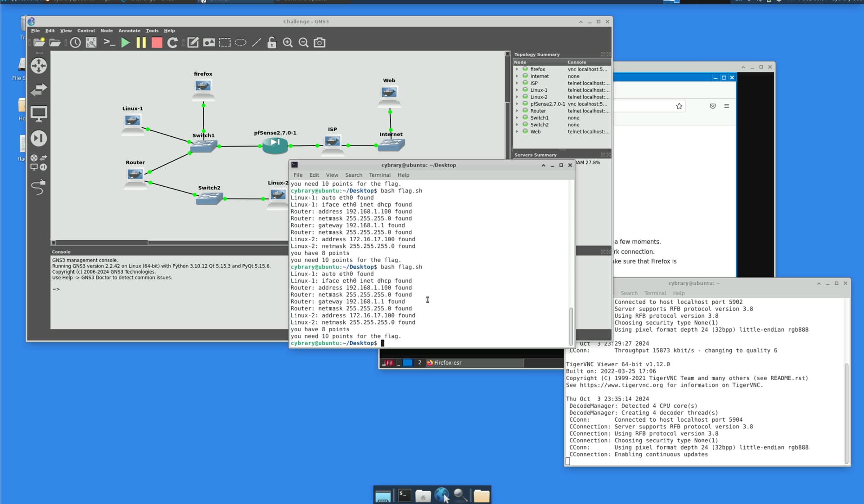Reload all nodes in toolbar
864x504 pixels.
[x=172, y=43]
